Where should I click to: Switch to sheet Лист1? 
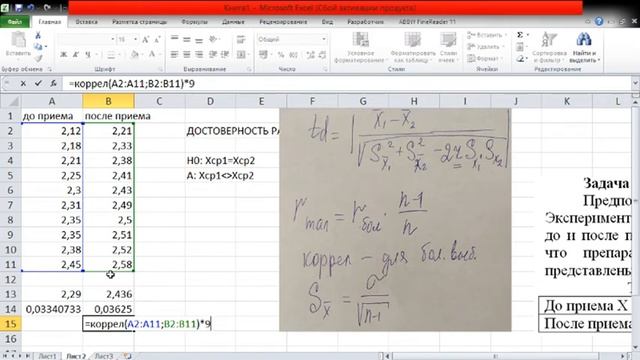tap(47, 356)
